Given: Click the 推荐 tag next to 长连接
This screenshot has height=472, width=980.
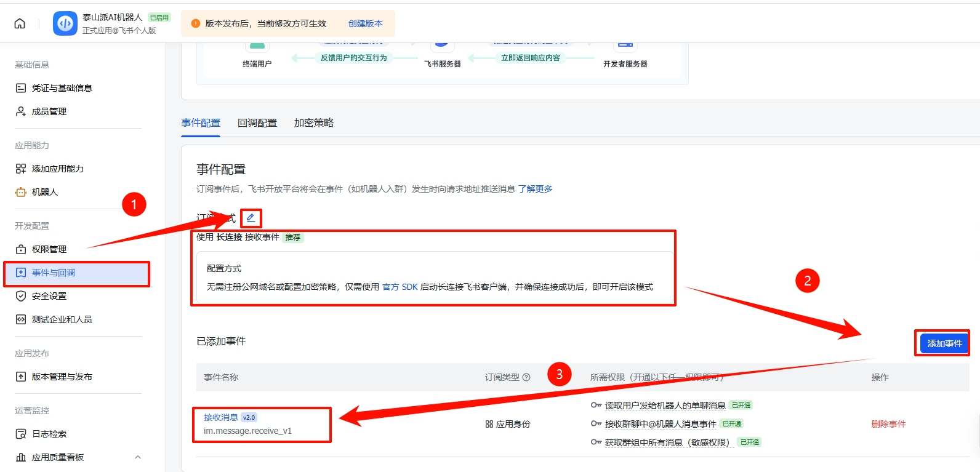Looking at the screenshot, I should tap(293, 237).
